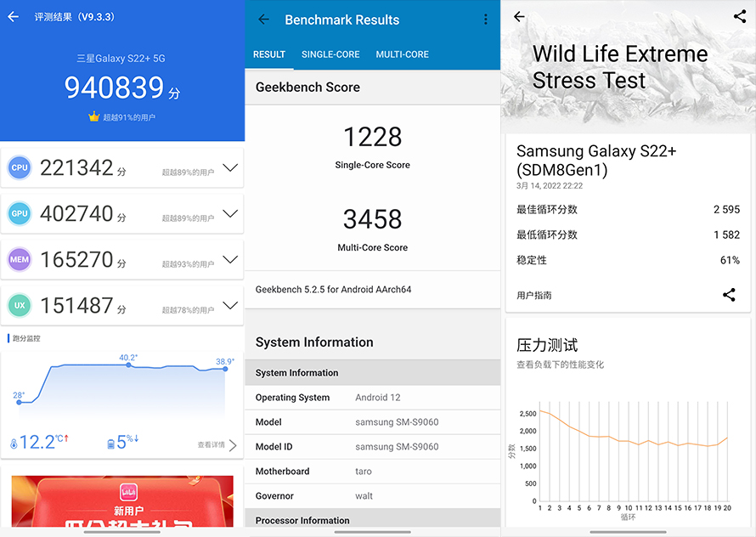Switch to the MULTI-CORE tab
Image resolution: width=756 pixels, height=537 pixels.
pos(402,54)
